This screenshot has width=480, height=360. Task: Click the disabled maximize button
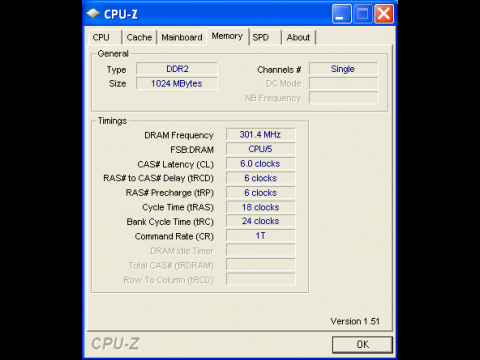(363, 14)
